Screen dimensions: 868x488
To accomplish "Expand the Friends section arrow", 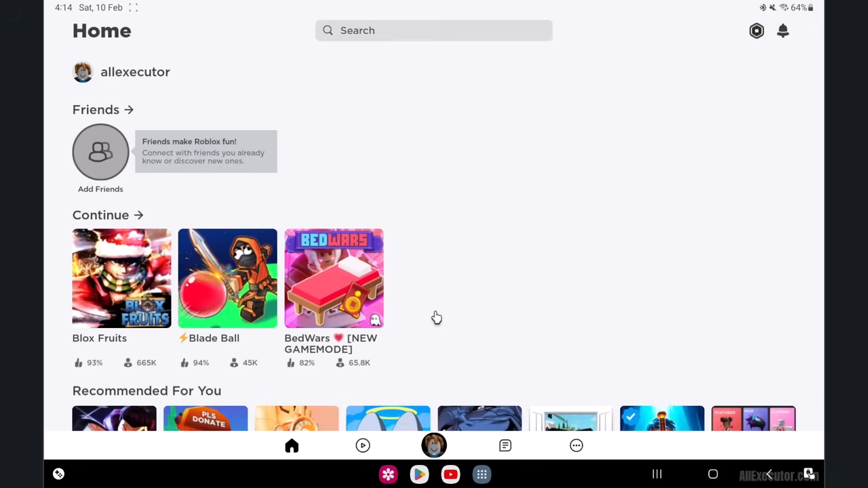I will (128, 109).
